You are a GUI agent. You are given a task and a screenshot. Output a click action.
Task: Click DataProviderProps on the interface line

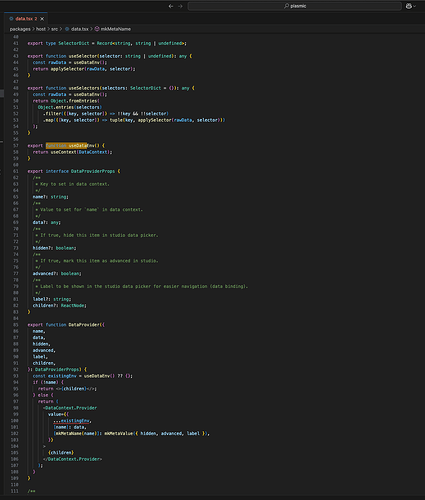tap(93, 171)
